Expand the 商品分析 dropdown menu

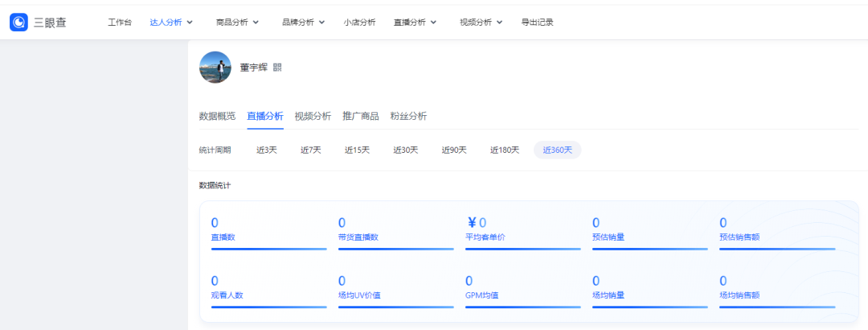click(237, 23)
